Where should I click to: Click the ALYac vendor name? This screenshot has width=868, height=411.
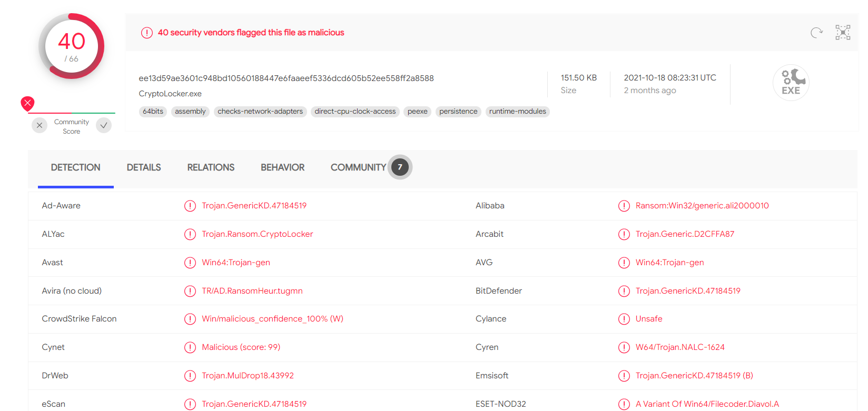coord(53,234)
